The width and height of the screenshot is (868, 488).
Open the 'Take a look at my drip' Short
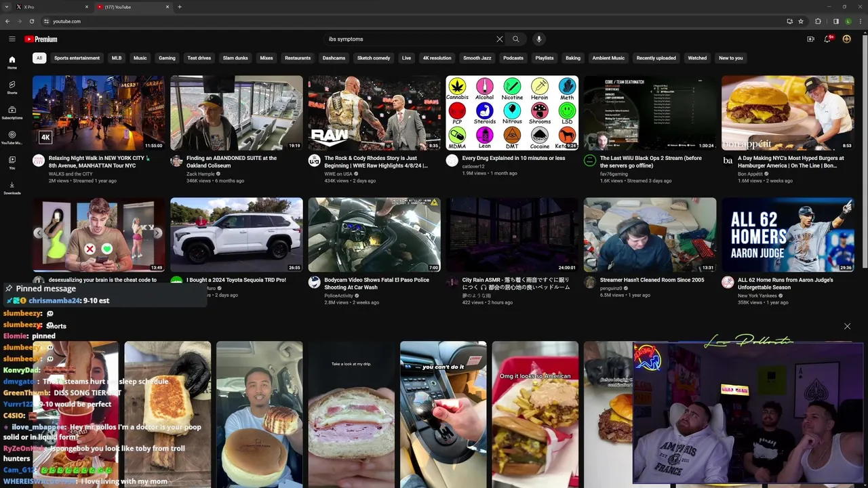point(351,414)
